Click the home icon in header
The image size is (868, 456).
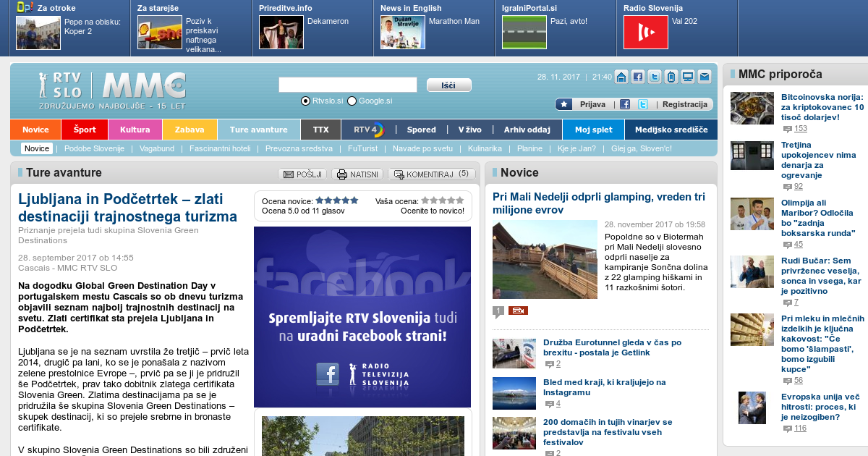pos(621,77)
